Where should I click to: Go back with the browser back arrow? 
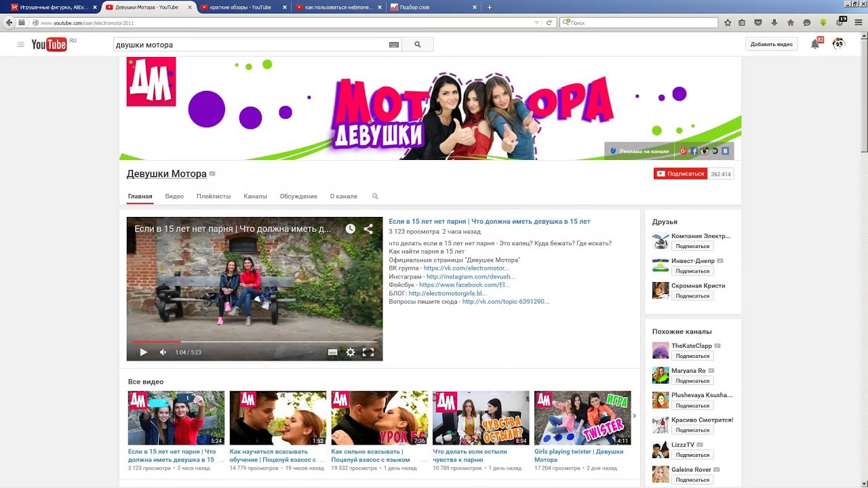pyautogui.click(x=9, y=22)
